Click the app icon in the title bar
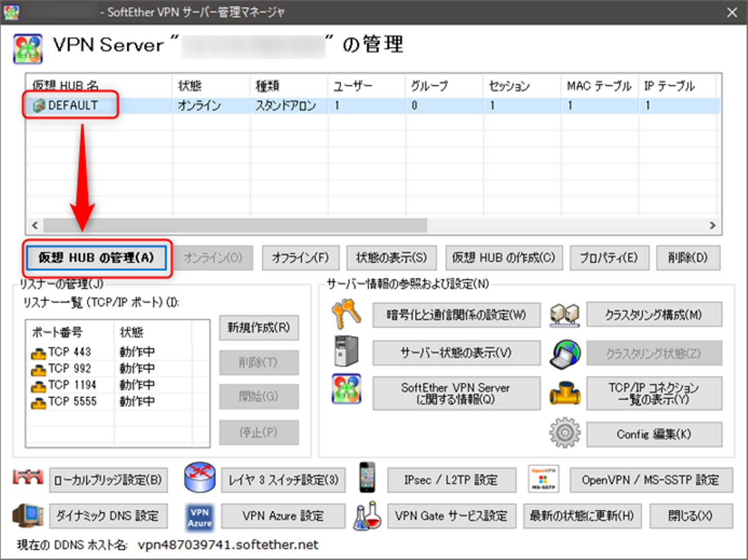This screenshot has height=560, width=748. pyautogui.click(x=10, y=12)
